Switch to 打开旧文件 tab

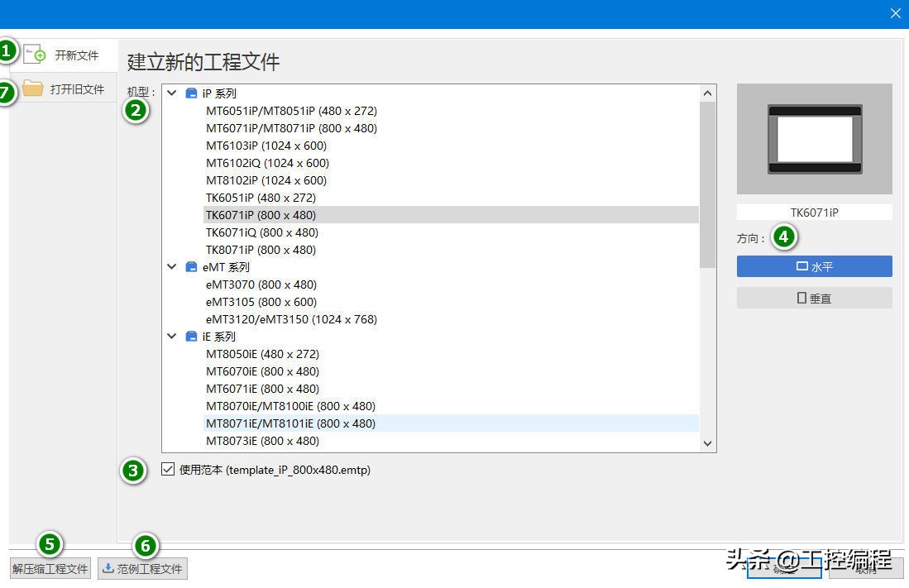[65, 88]
